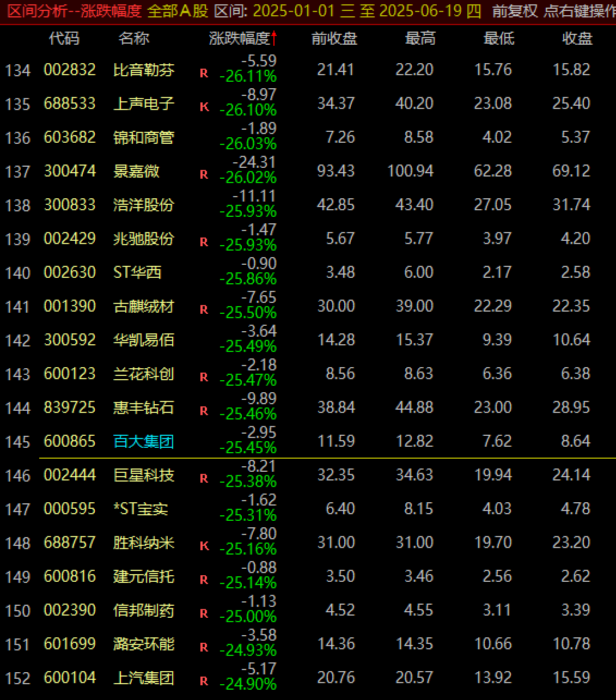The width and height of the screenshot is (616, 700).
Task: Select stock name *ST宝实
Action: point(141,509)
